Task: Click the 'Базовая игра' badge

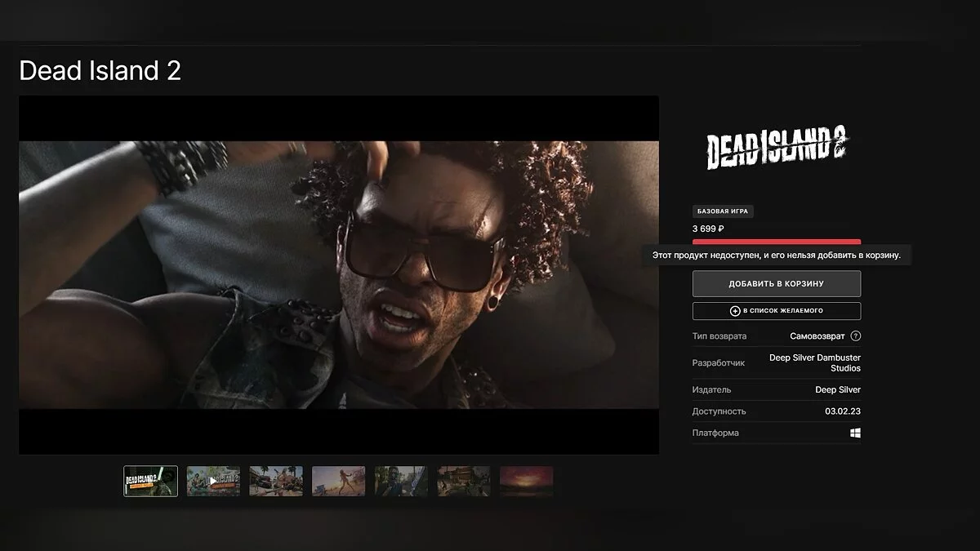Action: point(723,211)
